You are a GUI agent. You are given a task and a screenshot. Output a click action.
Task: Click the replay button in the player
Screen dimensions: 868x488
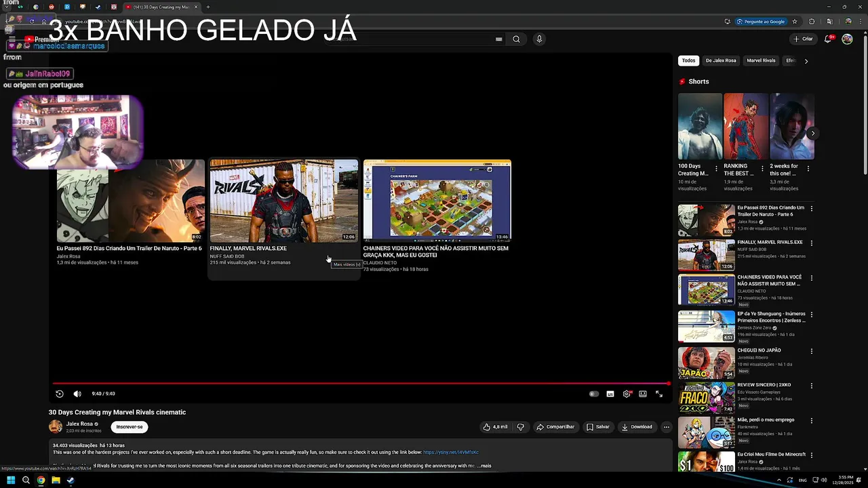(x=60, y=394)
